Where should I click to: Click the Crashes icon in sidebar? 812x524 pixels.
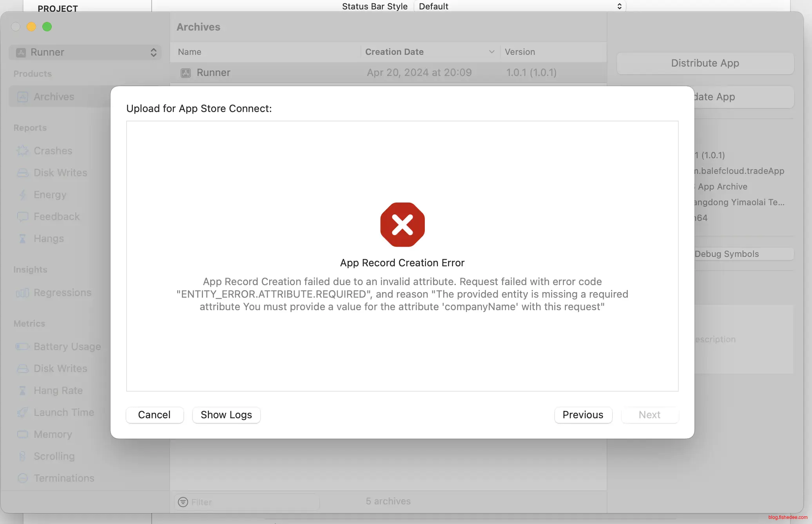tap(23, 151)
